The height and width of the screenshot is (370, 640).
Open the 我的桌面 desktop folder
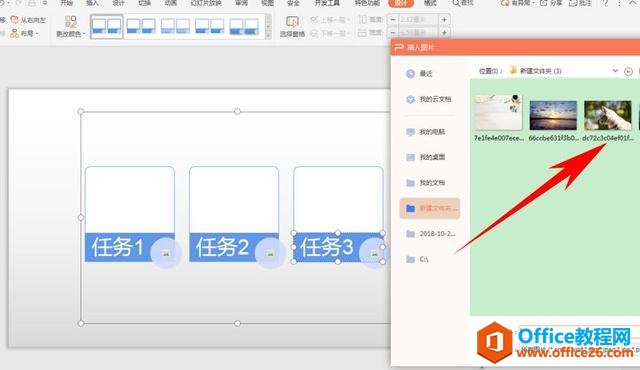(x=426, y=157)
